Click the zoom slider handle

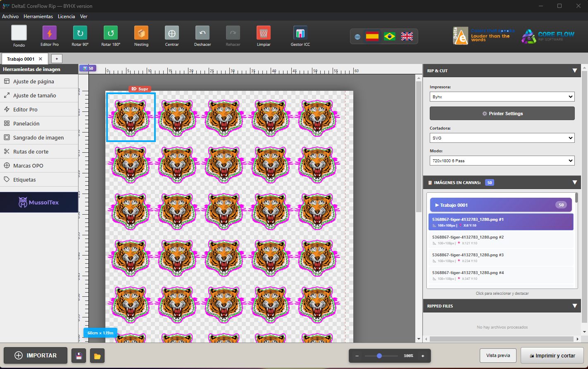379,356
